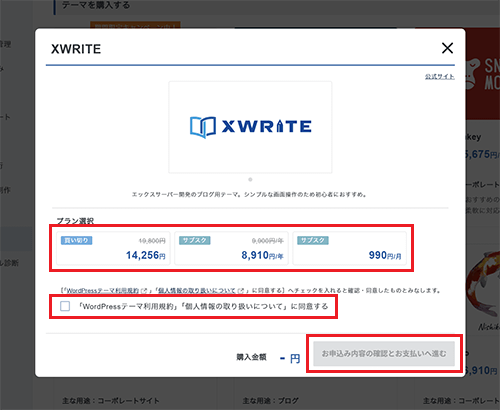500x410 pixels.
Task: Click the XWRITE logo thumbnail
Action: (250, 127)
